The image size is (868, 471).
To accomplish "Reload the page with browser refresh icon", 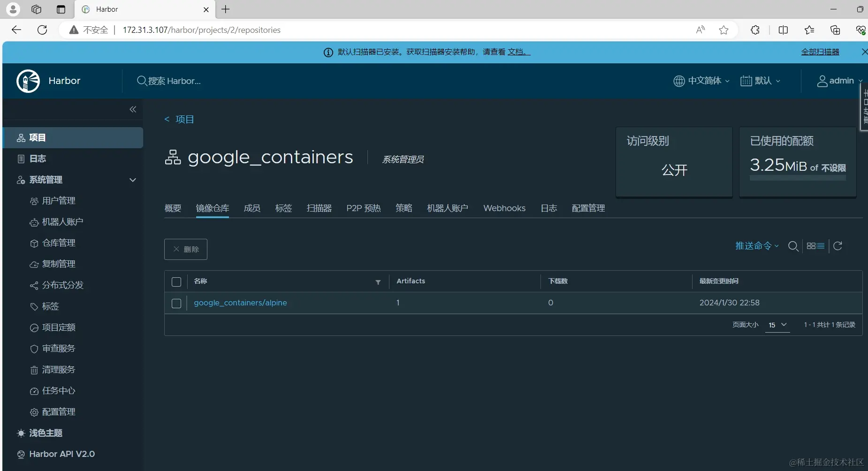I will [x=42, y=30].
